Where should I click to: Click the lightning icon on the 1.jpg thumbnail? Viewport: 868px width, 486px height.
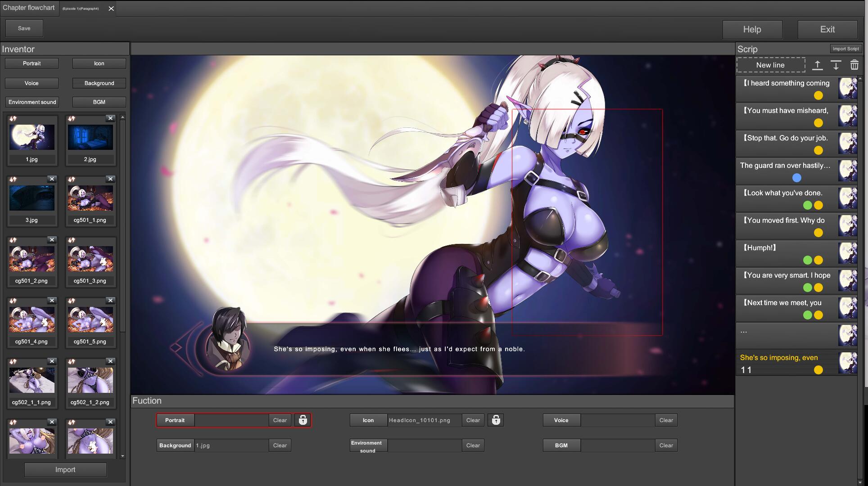(12, 118)
